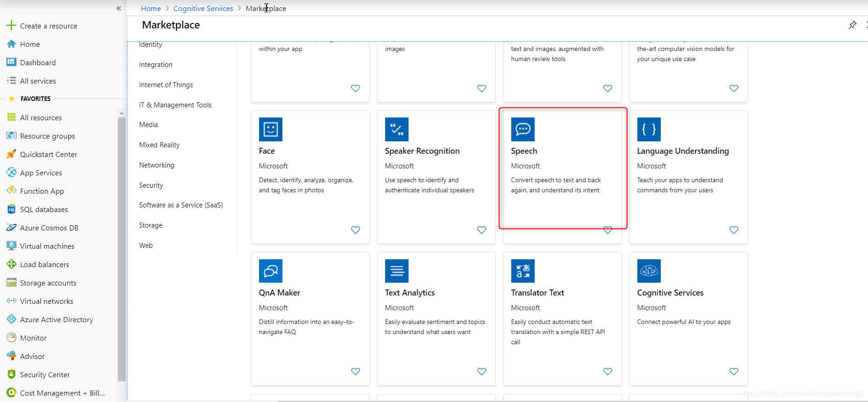
Task: Click the Text Analytics tile icon
Action: point(397,271)
